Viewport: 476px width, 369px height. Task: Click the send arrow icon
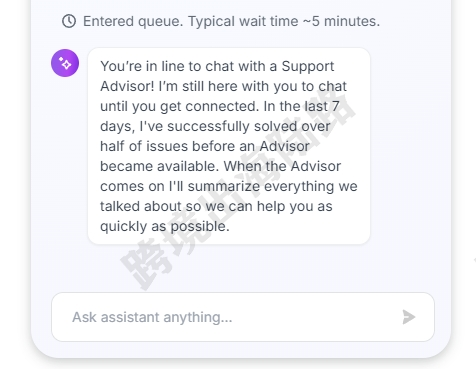409,317
